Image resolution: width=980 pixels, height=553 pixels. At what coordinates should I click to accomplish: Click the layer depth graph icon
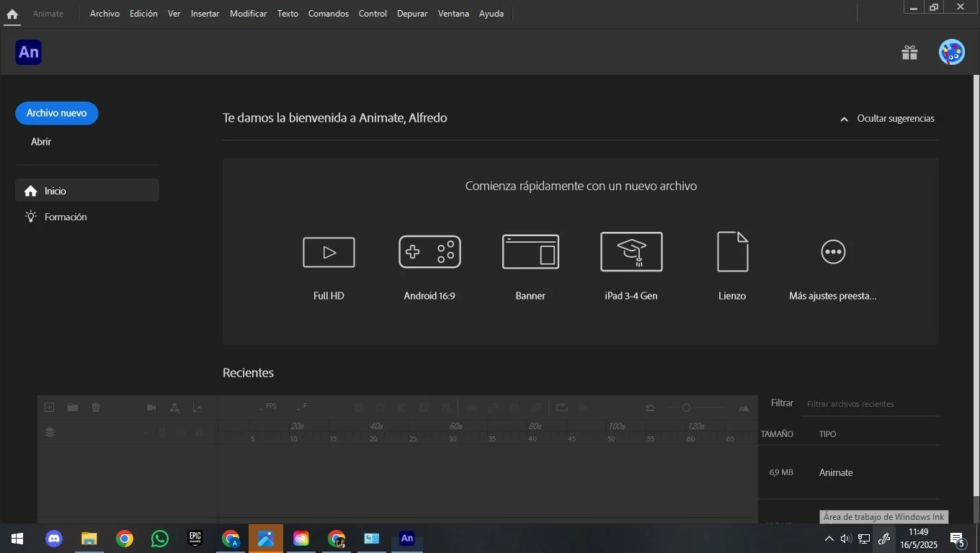(197, 408)
